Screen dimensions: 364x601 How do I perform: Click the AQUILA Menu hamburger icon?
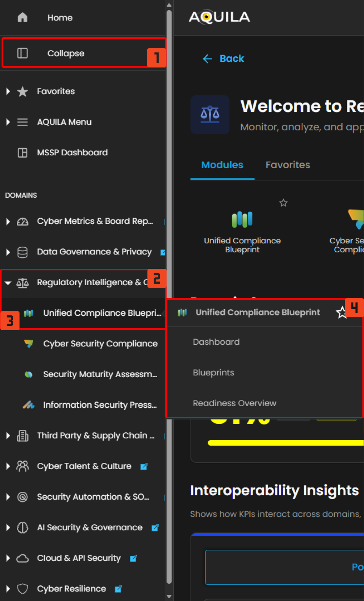(23, 122)
